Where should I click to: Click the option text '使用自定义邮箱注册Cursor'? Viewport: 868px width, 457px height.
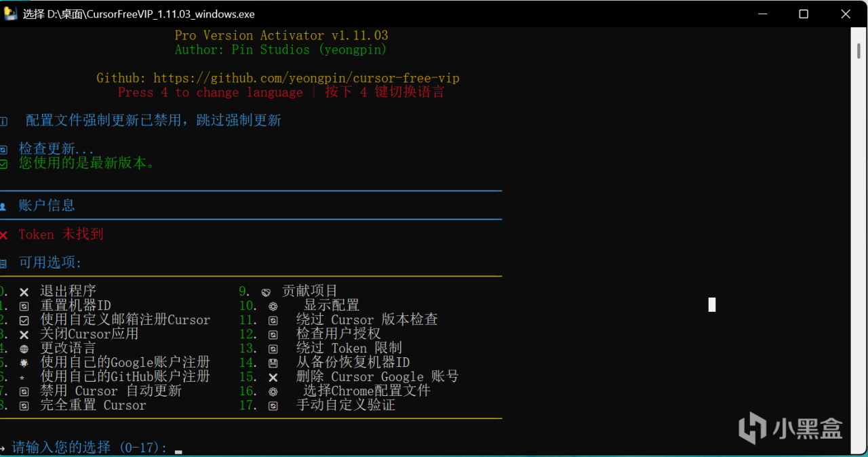click(125, 320)
